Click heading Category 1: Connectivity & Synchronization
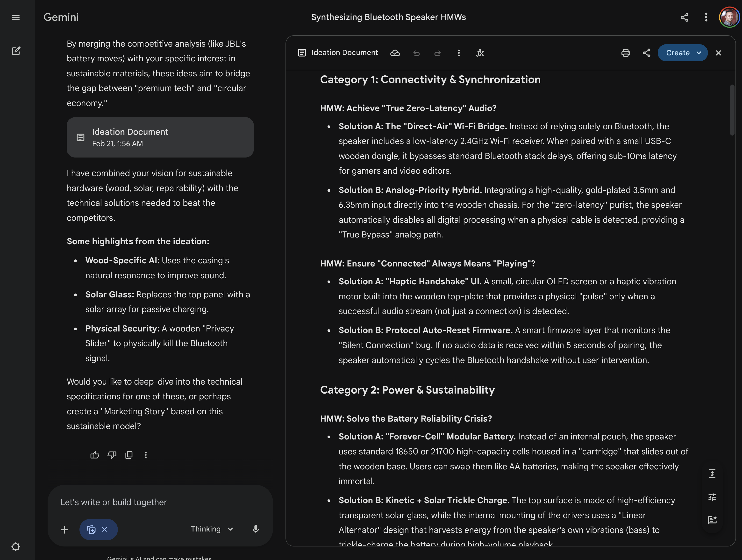Image resolution: width=742 pixels, height=560 pixels. coord(430,79)
